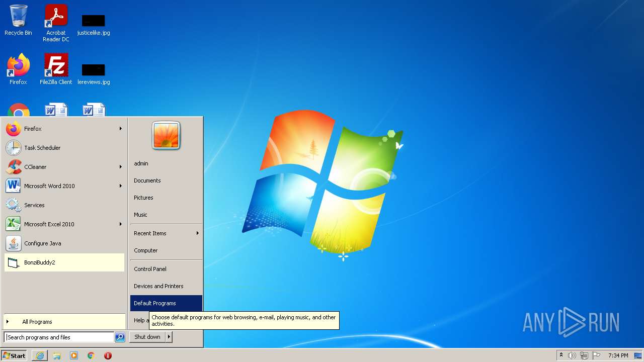Expand Firefox jump list arrow
Screen dimensions: 644x362
(121, 129)
